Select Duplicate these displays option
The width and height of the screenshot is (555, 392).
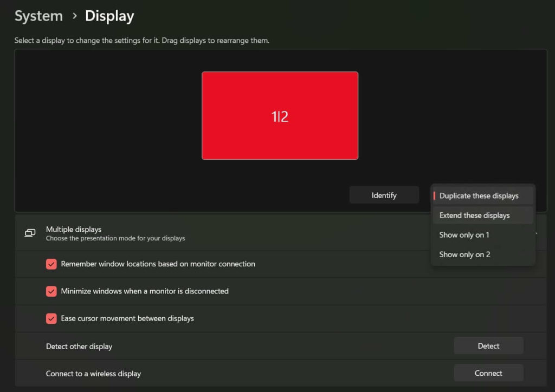(x=483, y=196)
